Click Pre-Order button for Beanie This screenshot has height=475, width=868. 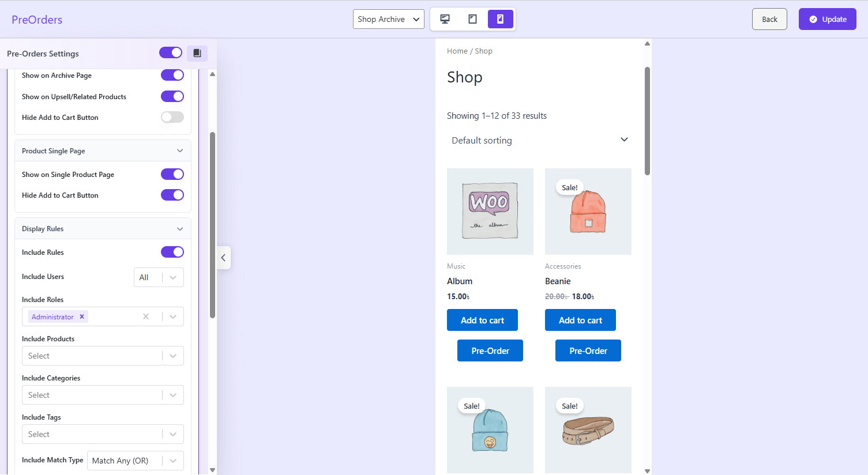(588, 350)
